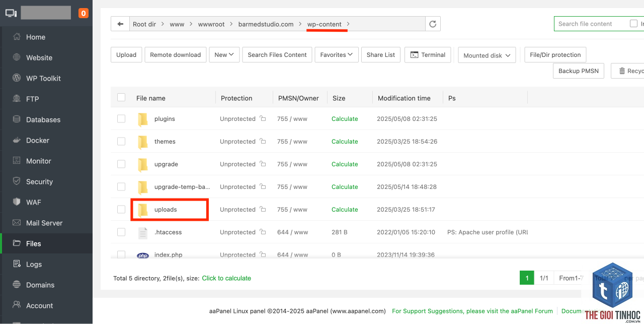
Task: Open the themes folder icon
Action: click(x=143, y=142)
